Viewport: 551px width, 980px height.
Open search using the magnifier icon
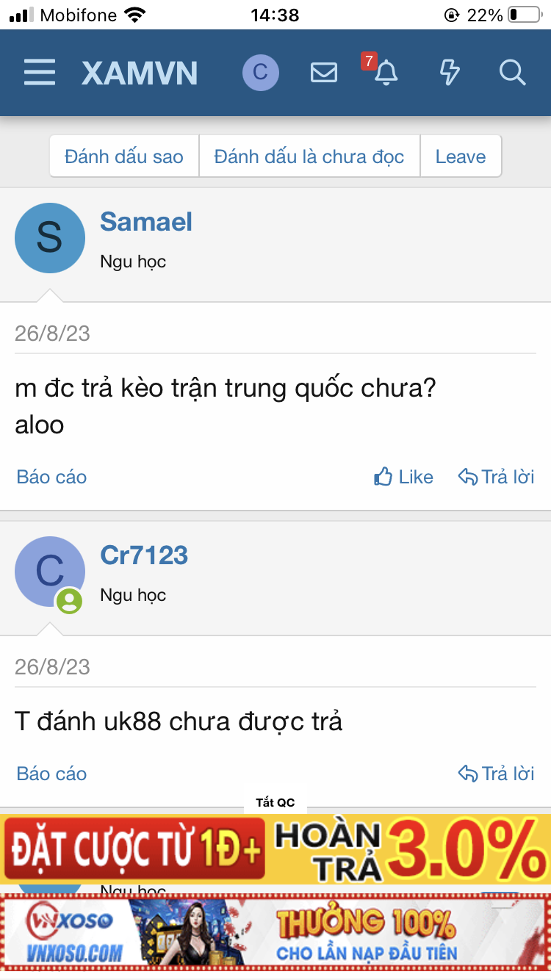pos(512,73)
